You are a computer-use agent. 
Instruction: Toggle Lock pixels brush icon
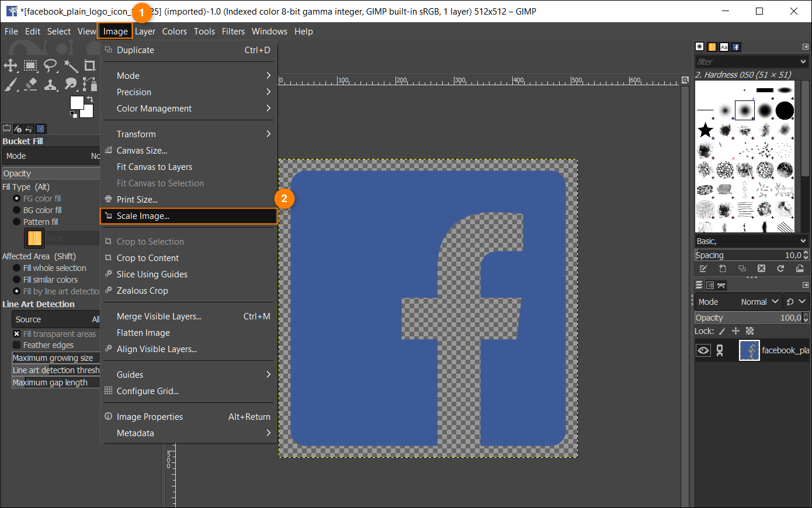[x=722, y=331]
